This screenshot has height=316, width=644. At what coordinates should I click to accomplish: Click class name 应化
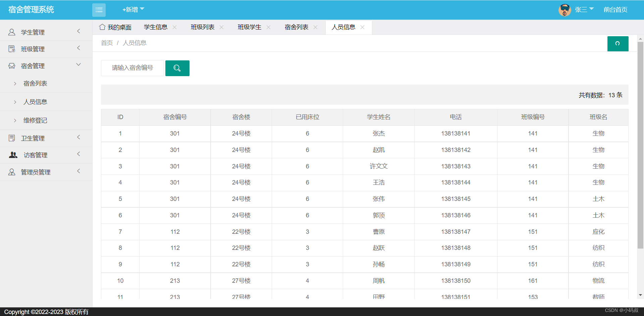tap(598, 232)
